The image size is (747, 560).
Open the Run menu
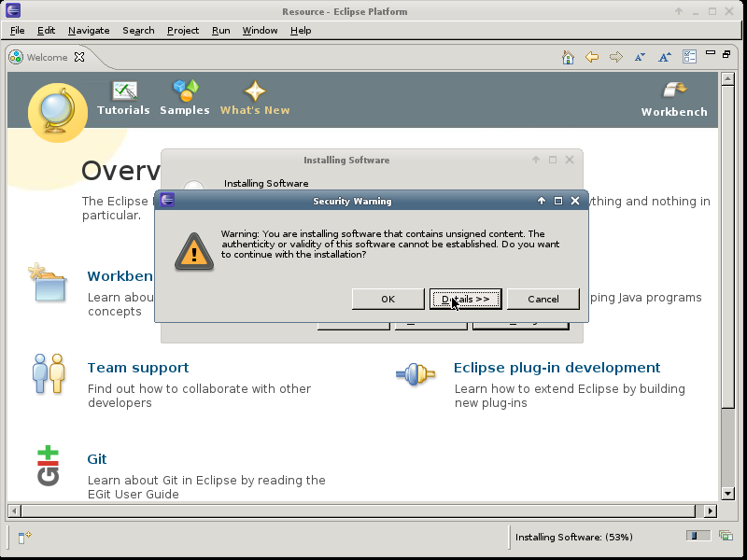pyautogui.click(x=221, y=31)
